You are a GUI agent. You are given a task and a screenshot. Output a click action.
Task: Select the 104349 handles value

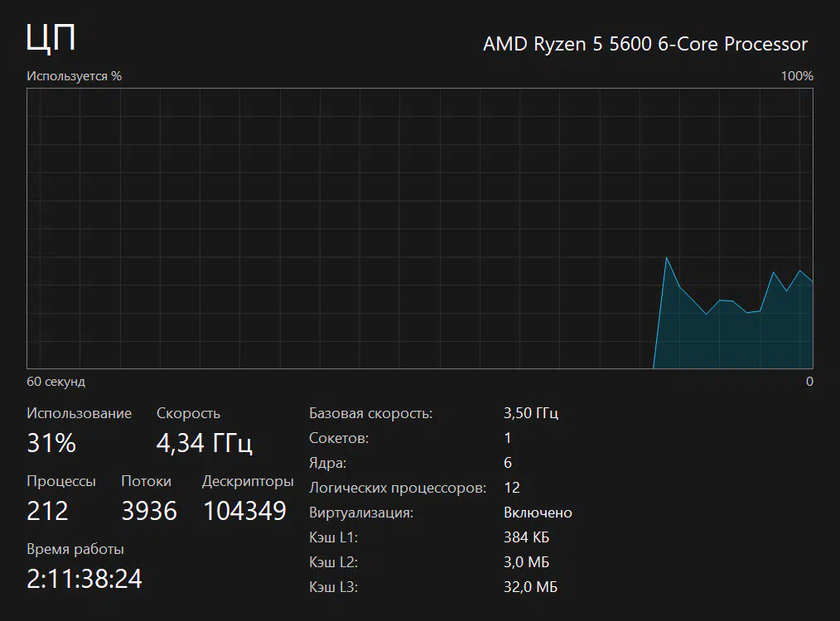tap(245, 511)
